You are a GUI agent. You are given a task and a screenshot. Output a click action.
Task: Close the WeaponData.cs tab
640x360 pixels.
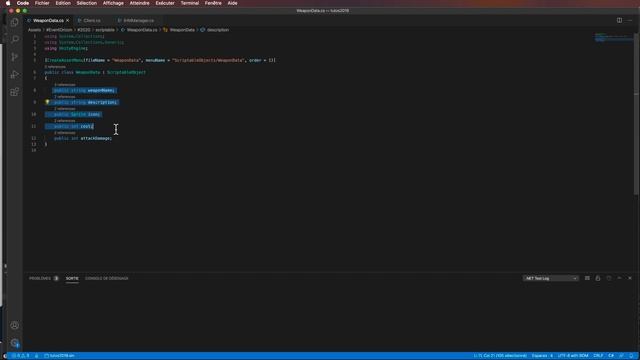pyautogui.click(x=67, y=20)
